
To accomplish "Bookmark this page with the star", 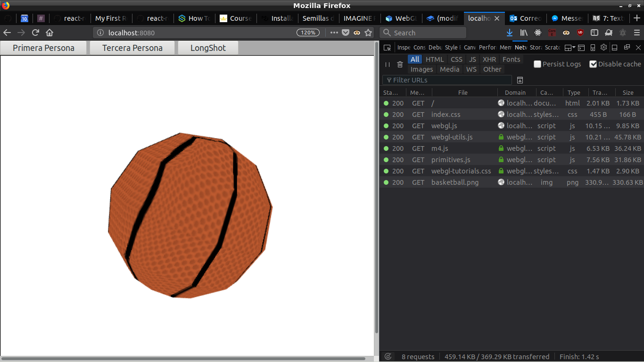I will (368, 33).
